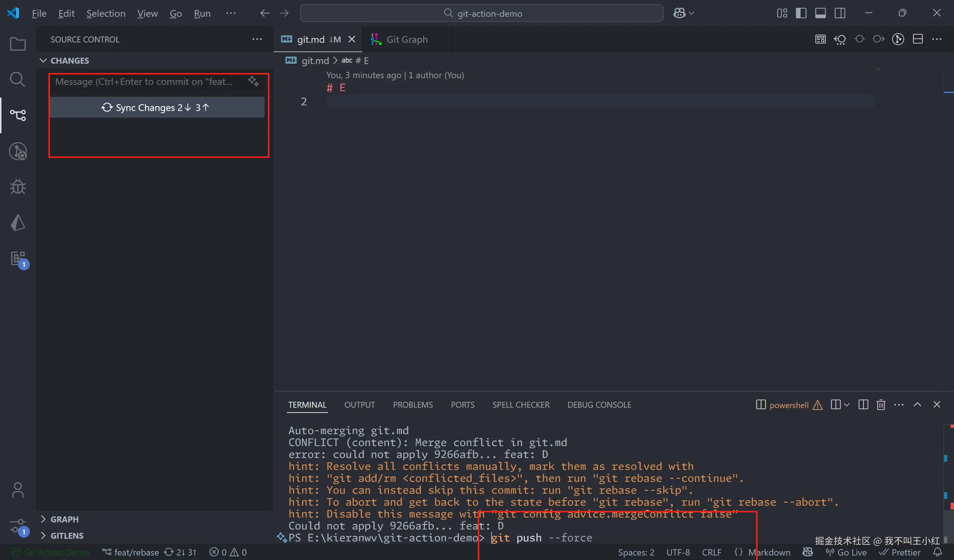954x560 pixels.
Task: Toggle the bottom panel layout button
Action: [820, 13]
